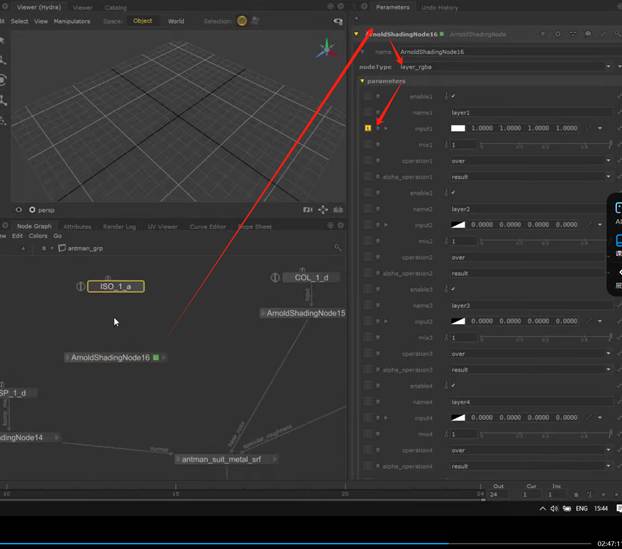Viewport: 622px width, 549px height.
Task: Switch to the Undo History tab
Action: point(440,7)
